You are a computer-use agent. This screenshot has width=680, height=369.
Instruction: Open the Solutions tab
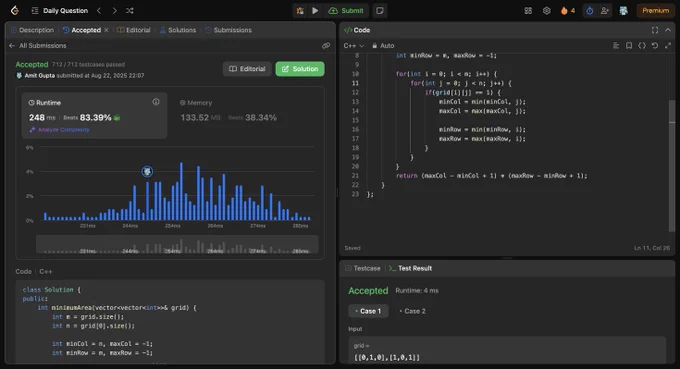coord(178,30)
